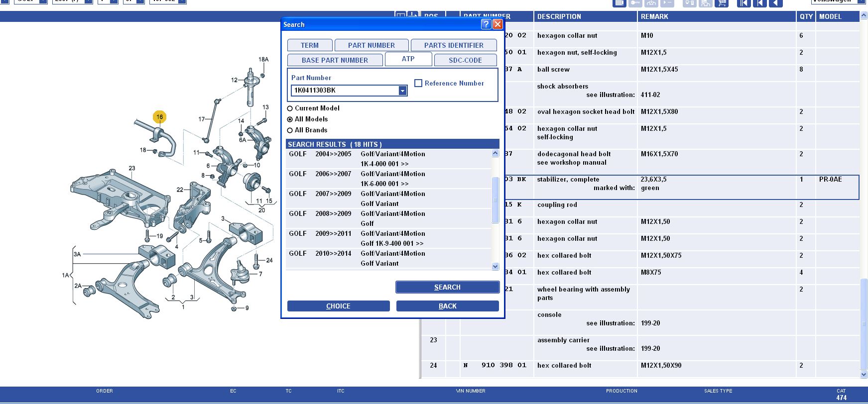Click the BACK button
Image resolution: width=868 pixels, height=404 pixels.
pyautogui.click(x=447, y=306)
